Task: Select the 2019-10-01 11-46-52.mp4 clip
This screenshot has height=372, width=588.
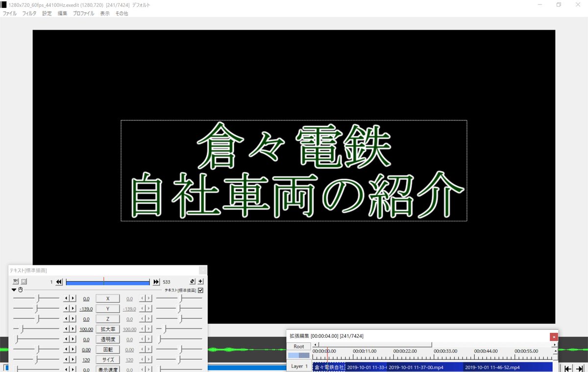Action: click(x=508, y=367)
